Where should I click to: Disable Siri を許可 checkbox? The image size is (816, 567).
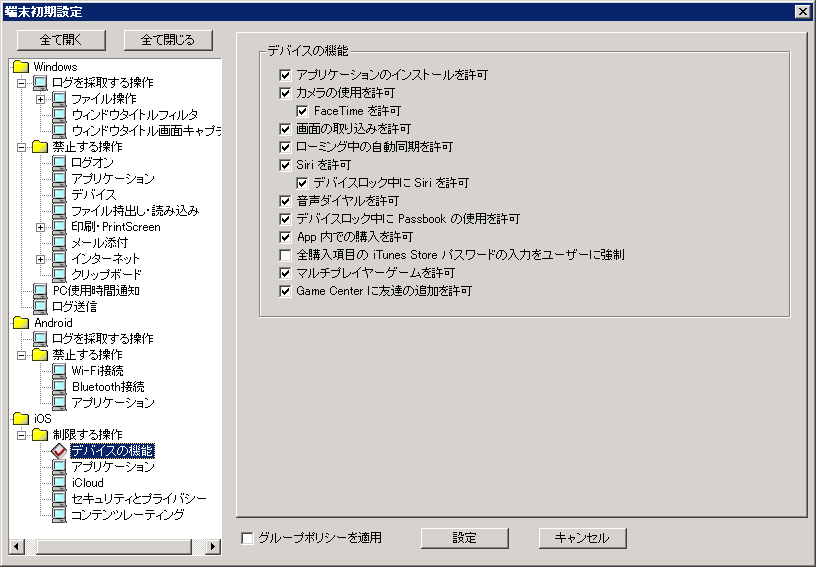285,165
